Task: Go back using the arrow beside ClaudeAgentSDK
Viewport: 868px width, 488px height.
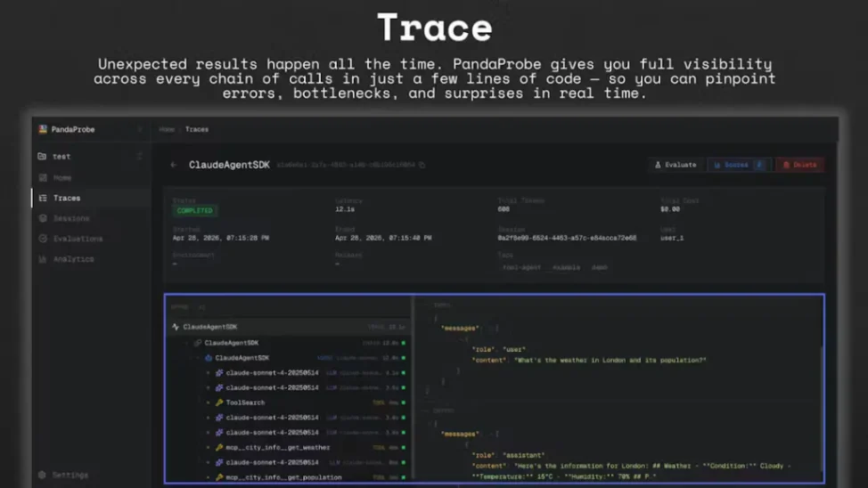Action: (x=174, y=165)
